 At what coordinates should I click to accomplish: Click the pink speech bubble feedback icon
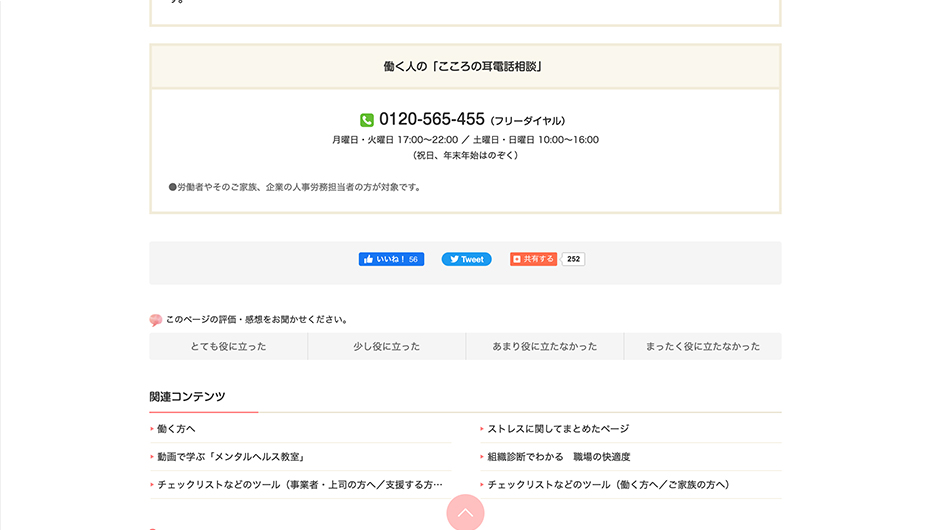[156, 320]
